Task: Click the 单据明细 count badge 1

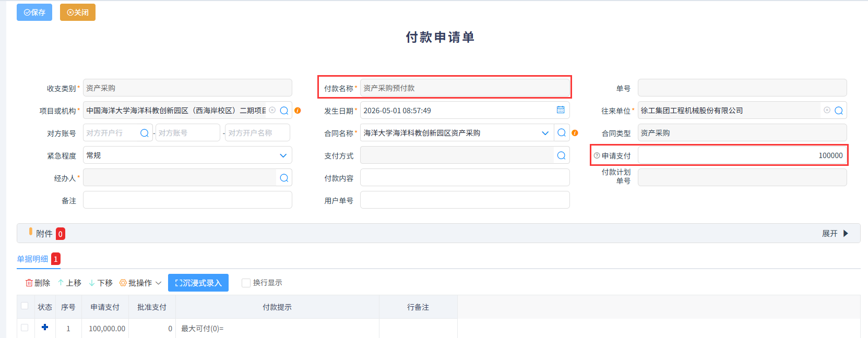Action: pos(56,259)
